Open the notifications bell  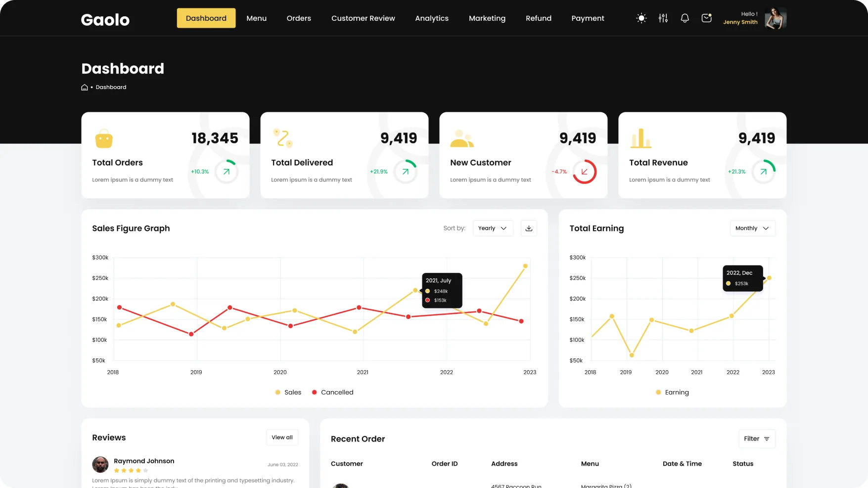point(685,18)
